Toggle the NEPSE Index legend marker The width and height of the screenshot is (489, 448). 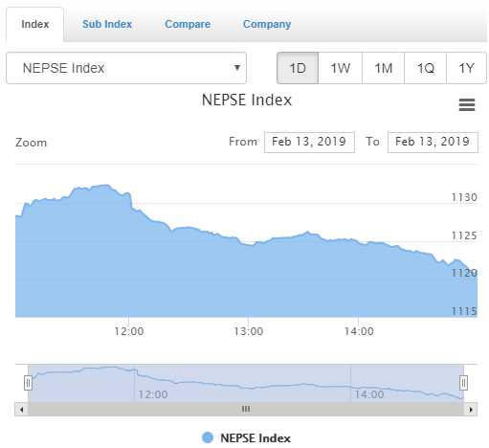208,437
